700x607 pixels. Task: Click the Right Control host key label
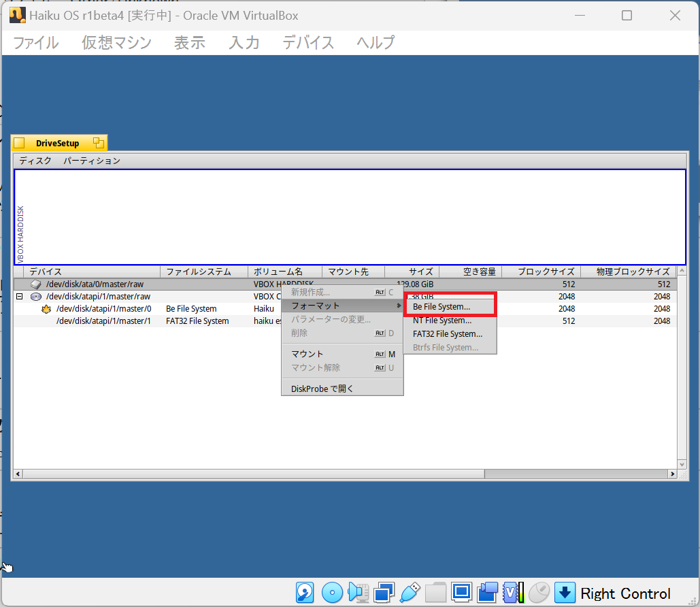(625, 593)
